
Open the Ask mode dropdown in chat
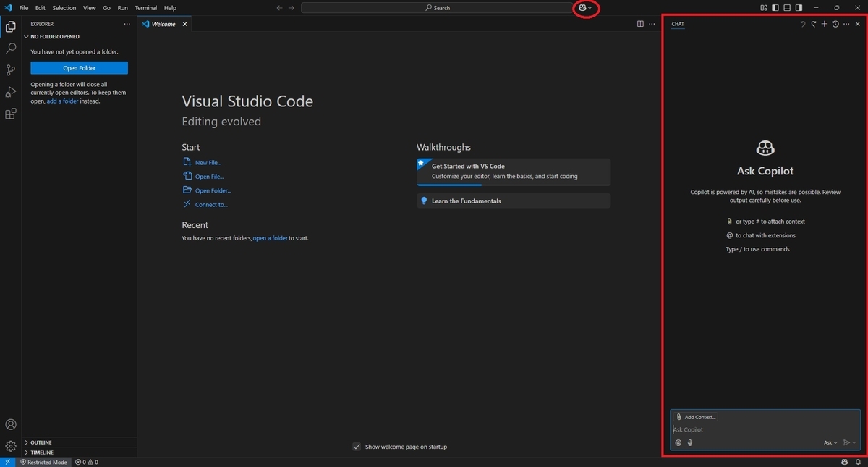(x=830, y=442)
